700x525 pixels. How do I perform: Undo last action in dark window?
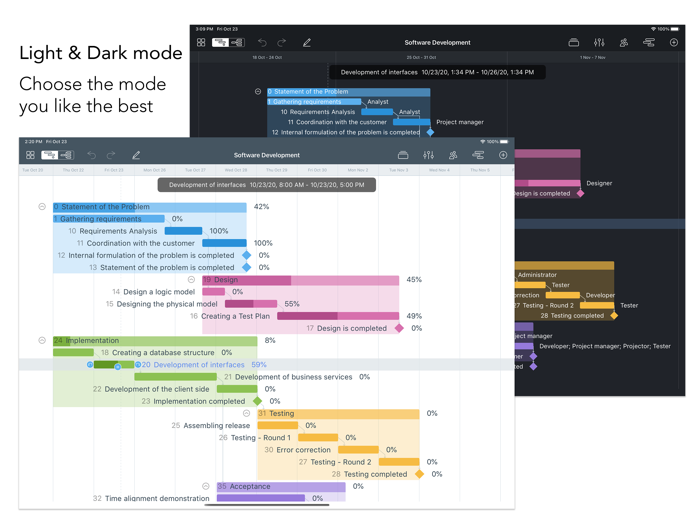[x=262, y=42]
